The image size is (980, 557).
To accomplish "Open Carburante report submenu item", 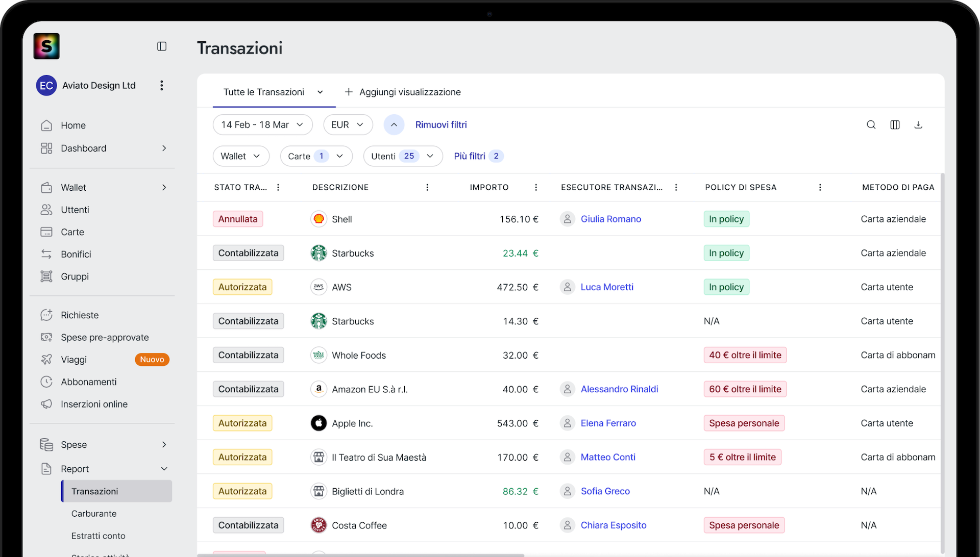I will 94,514.
